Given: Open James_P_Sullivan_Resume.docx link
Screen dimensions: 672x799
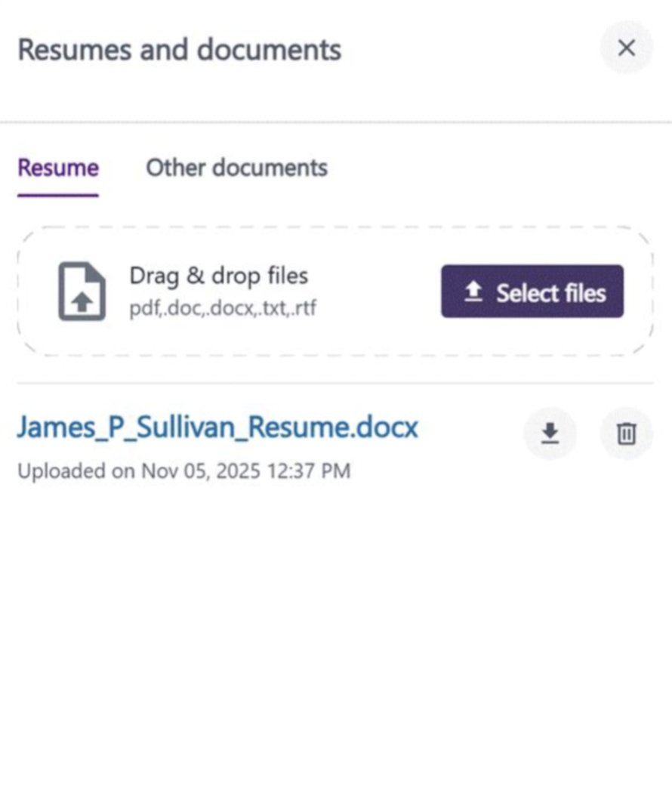Looking at the screenshot, I should pyautogui.click(x=217, y=427).
